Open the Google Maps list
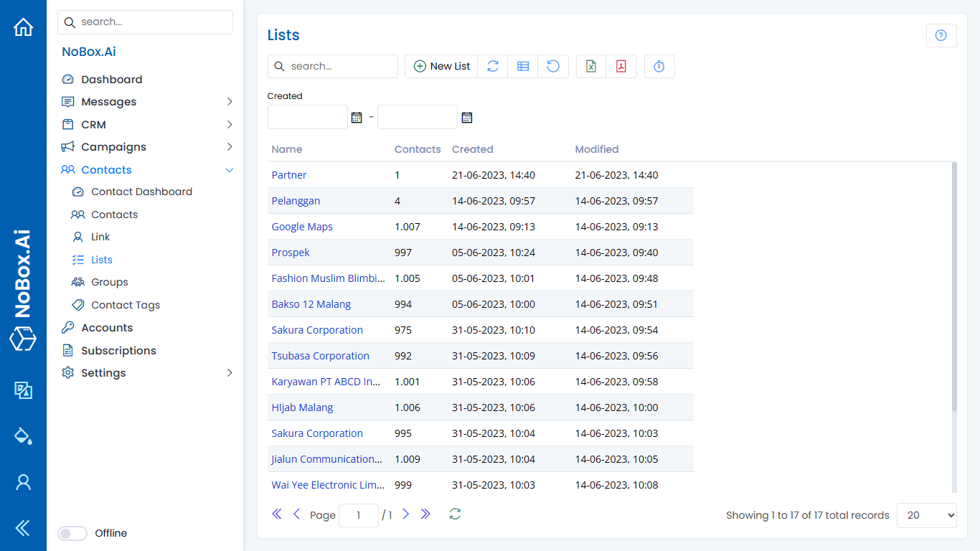The width and height of the screenshot is (980, 551). 302,226
